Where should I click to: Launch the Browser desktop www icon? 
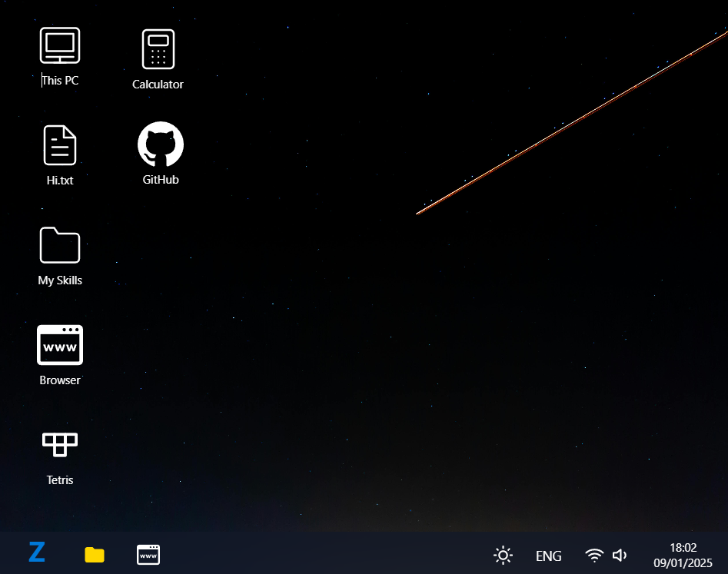pyautogui.click(x=60, y=345)
